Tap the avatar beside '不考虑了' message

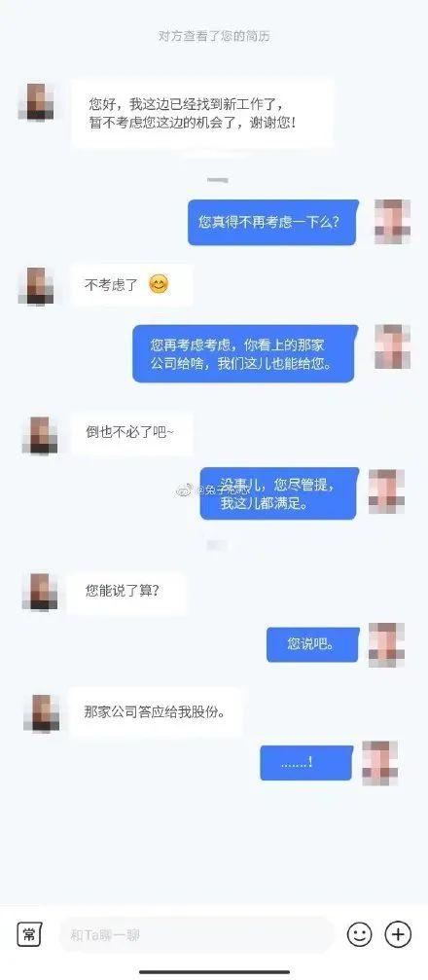coord(36,285)
